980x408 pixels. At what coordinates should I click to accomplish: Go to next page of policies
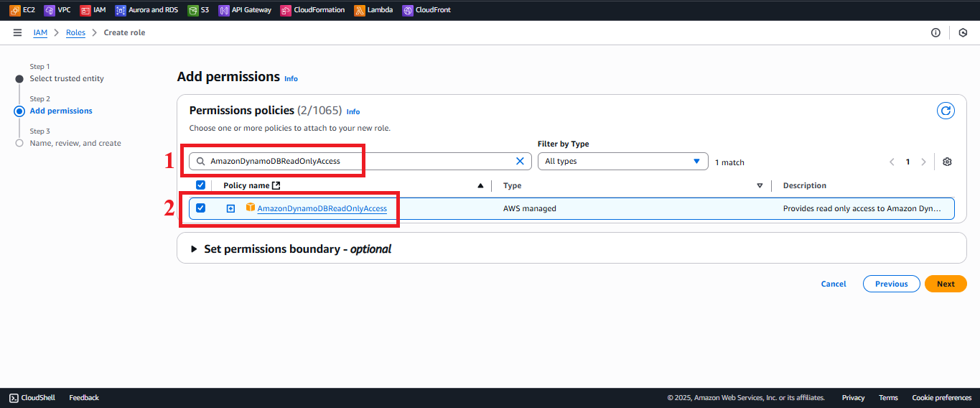923,162
